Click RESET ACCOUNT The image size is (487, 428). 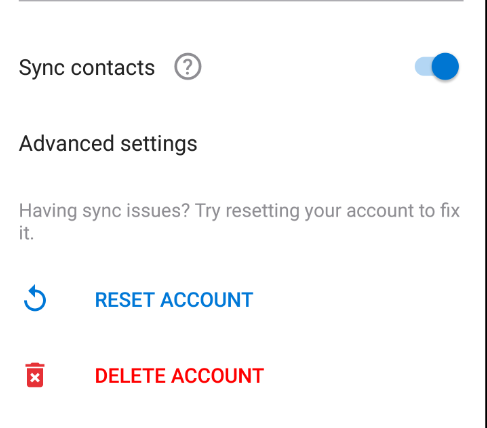[x=174, y=300]
